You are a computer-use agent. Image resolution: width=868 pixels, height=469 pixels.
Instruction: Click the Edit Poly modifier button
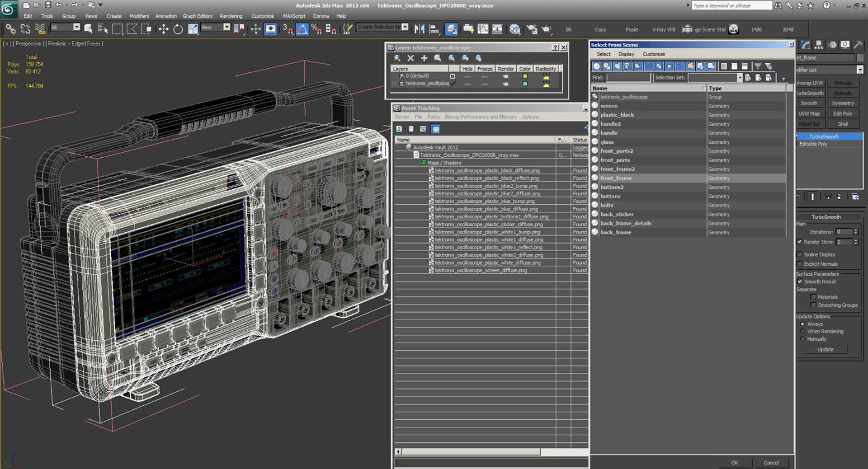(x=843, y=113)
